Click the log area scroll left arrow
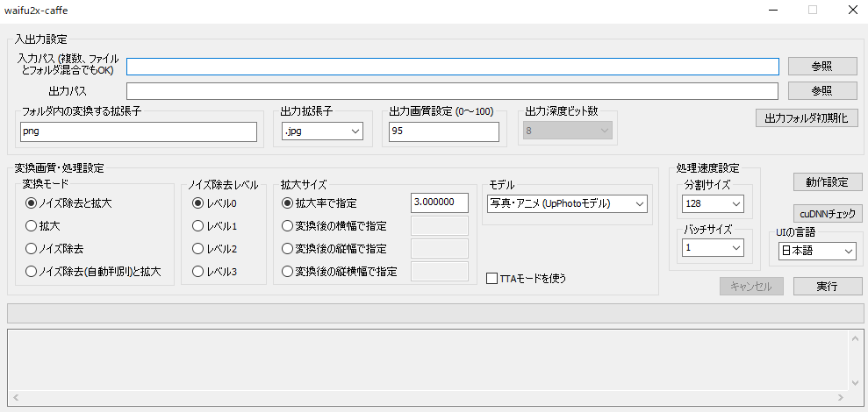The width and height of the screenshot is (868, 412). (x=15, y=397)
